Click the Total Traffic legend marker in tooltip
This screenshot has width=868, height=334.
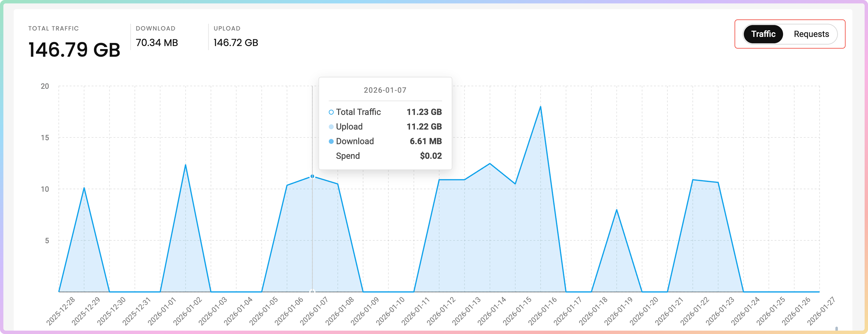click(331, 112)
